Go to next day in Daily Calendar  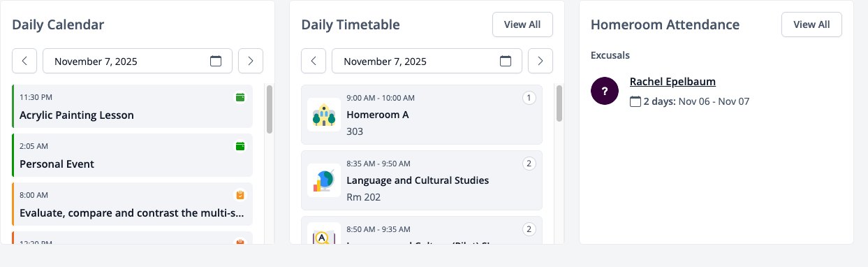point(251,61)
